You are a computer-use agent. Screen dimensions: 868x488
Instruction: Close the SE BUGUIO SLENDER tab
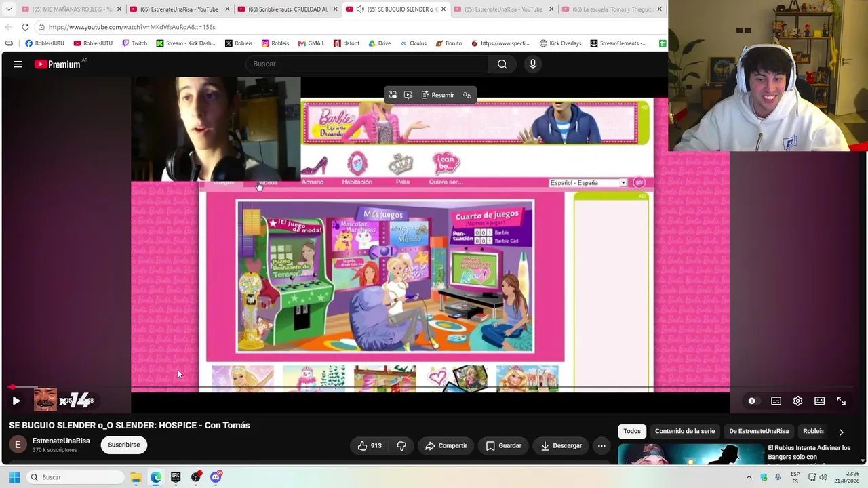(x=443, y=9)
